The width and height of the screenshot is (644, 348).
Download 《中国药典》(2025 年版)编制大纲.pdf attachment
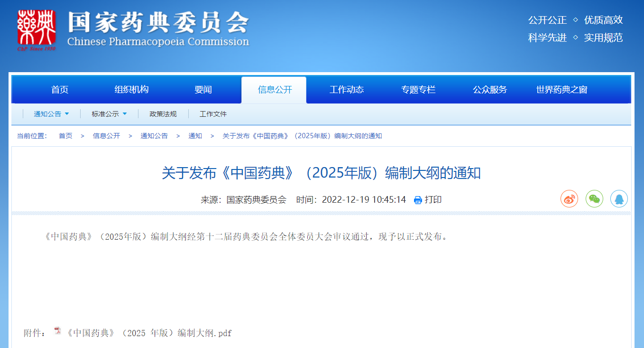(x=149, y=333)
